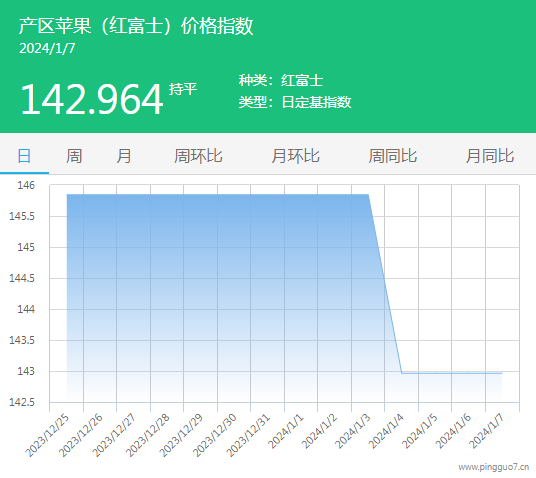This screenshot has width=536, height=478.
Task: Click the 2024/1/1 date label on axis
Action: [286, 431]
